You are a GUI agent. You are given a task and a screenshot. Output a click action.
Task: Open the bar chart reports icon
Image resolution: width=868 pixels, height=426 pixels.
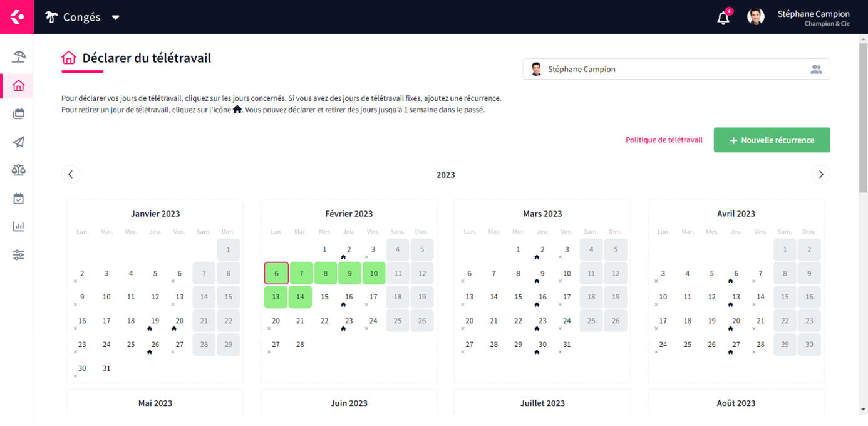click(x=18, y=226)
